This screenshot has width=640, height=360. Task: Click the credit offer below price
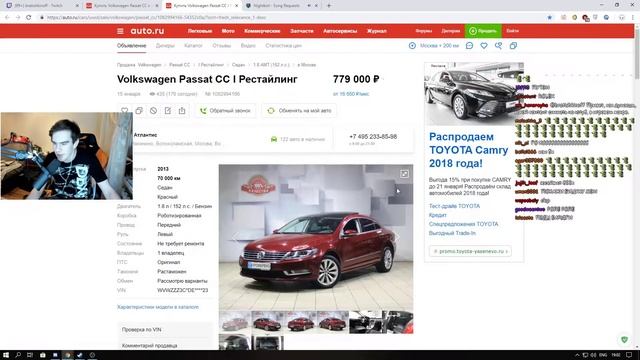pos(351,94)
